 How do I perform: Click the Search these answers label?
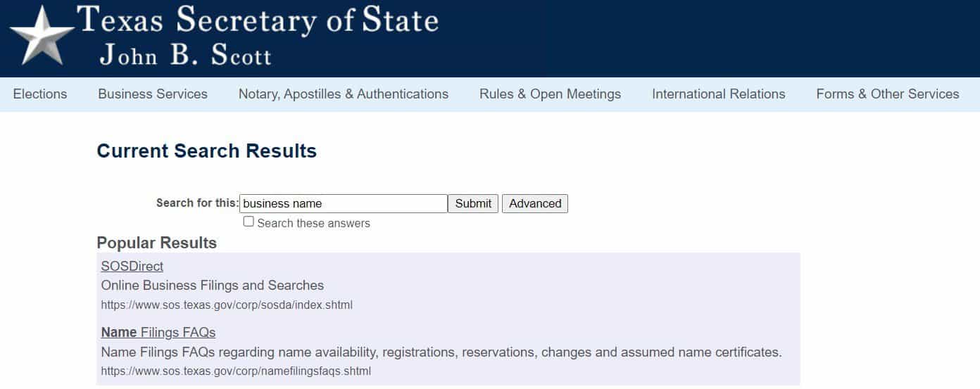pyautogui.click(x=313, y=223)
